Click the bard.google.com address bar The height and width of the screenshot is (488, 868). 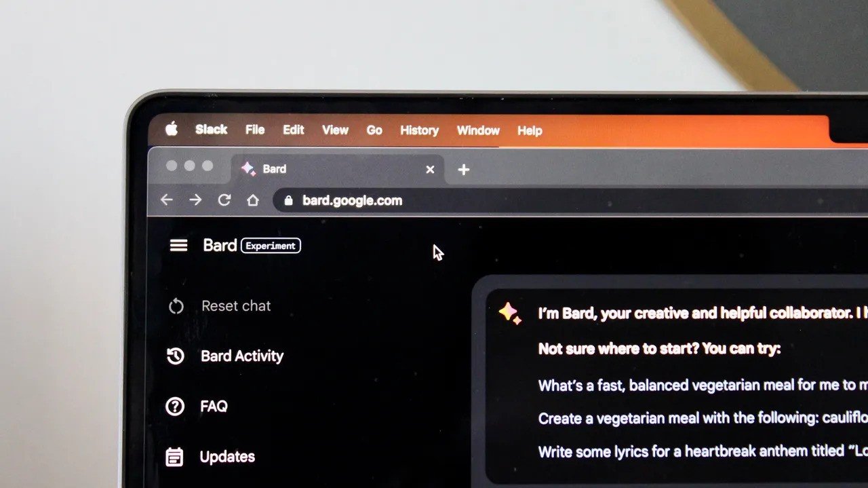point(475,201)
